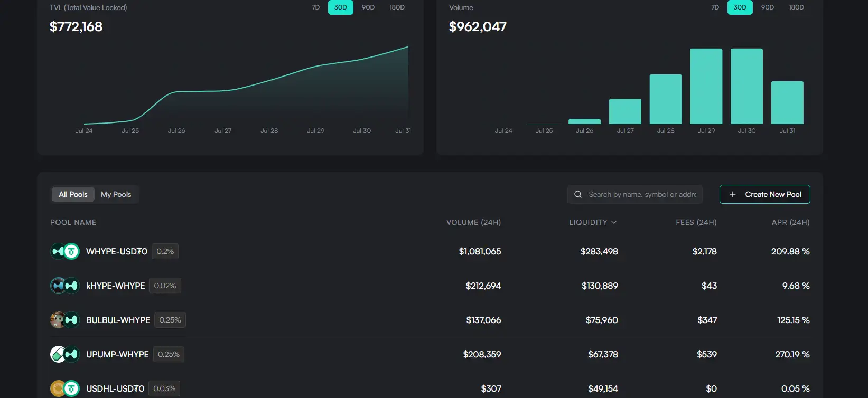Sort by Volume (24H) column header

pos(473,222)
